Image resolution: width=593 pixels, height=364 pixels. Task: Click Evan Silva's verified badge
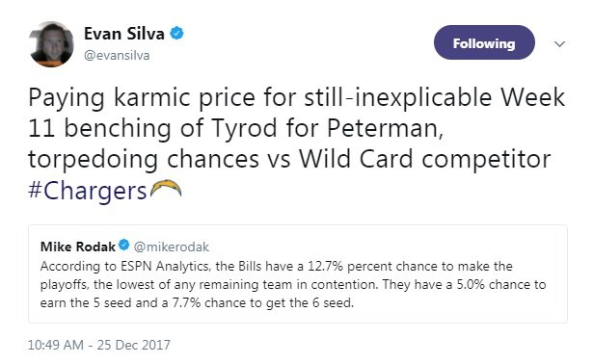point(176,34)
